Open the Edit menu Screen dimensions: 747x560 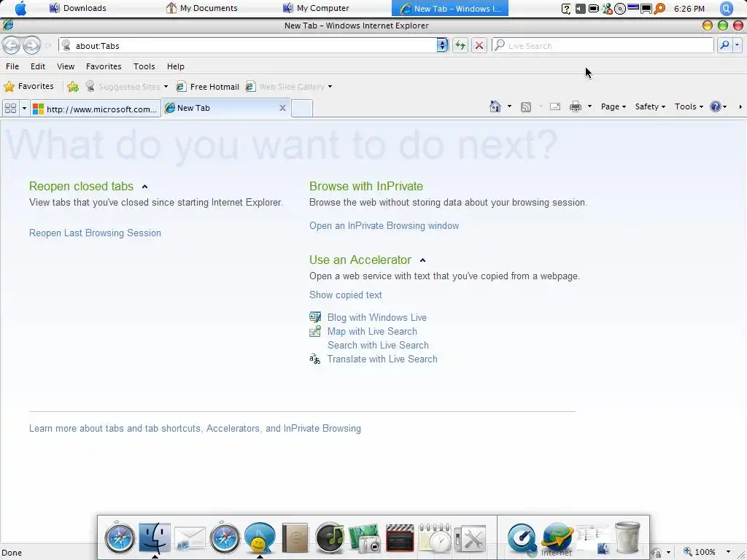pyautogui.click(x=38, y=66)
